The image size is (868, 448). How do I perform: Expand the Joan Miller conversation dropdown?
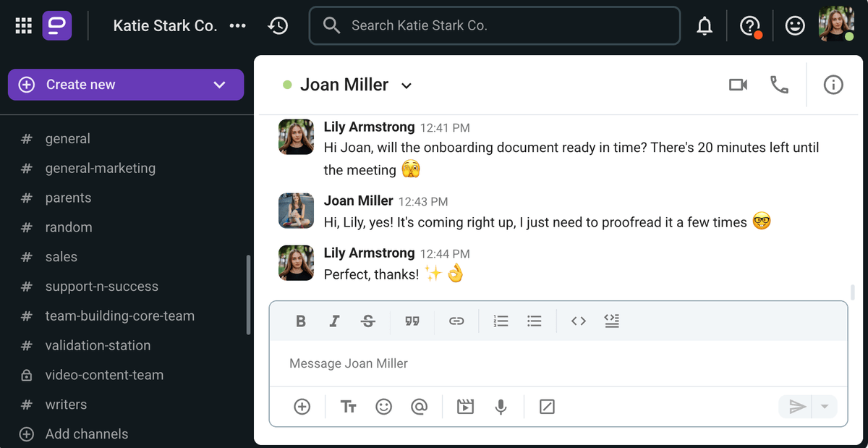tap(407, 85)
